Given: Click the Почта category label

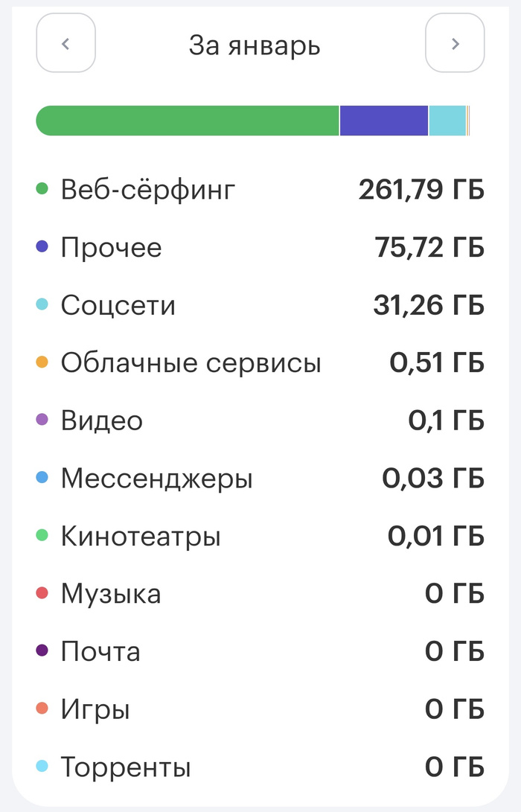Looking at the screenshot, I should coord(100,651).
